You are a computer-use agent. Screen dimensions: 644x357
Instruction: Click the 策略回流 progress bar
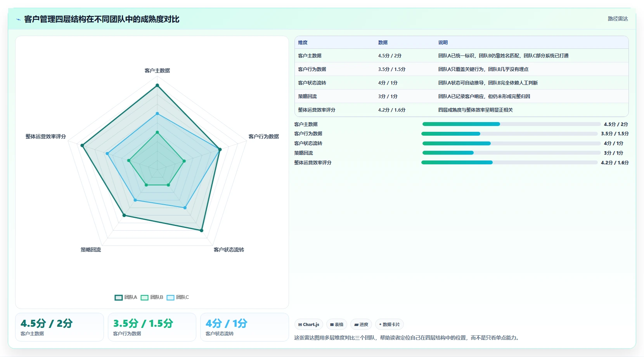coord(511,153)
